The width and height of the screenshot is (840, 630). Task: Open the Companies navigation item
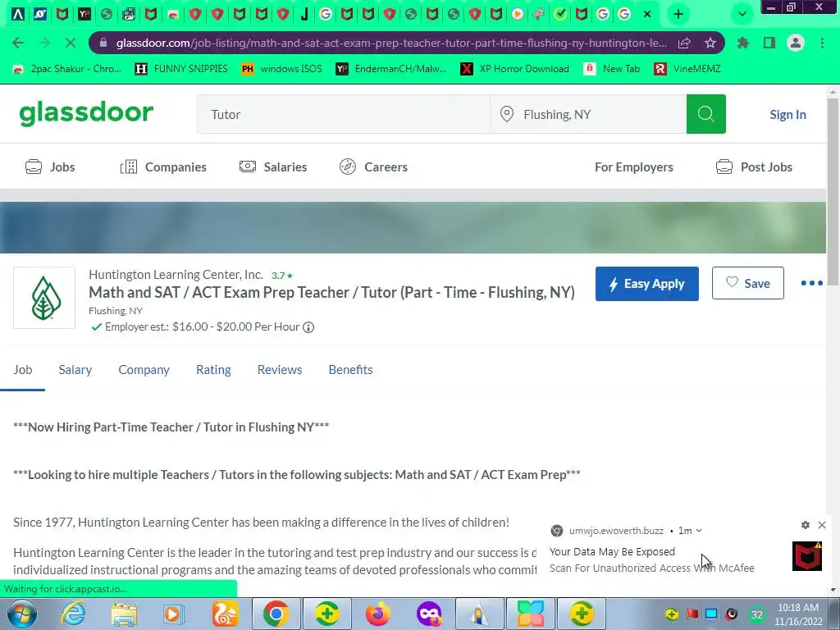163,167
